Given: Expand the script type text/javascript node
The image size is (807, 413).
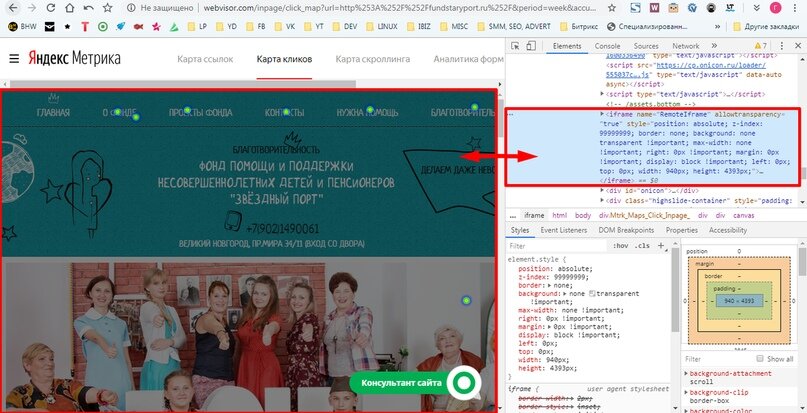Looking at the screenshot, I should pos(602,94).
